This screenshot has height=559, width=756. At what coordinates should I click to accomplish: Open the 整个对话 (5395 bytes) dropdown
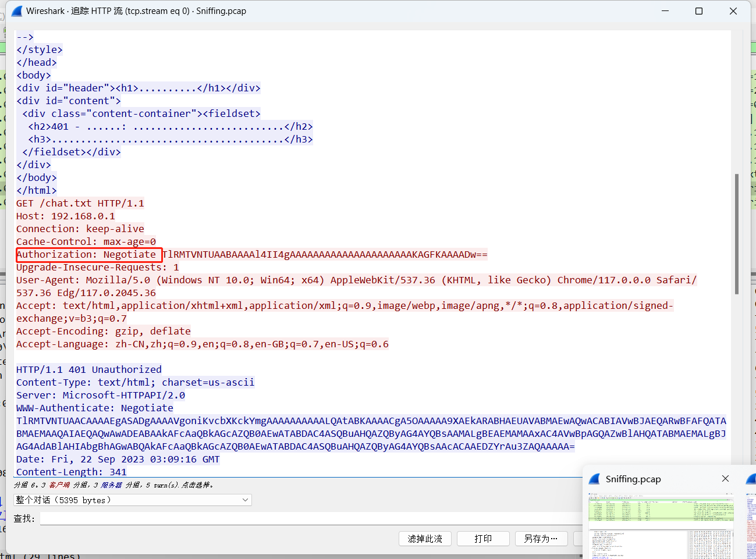click(x=133, y=500)
